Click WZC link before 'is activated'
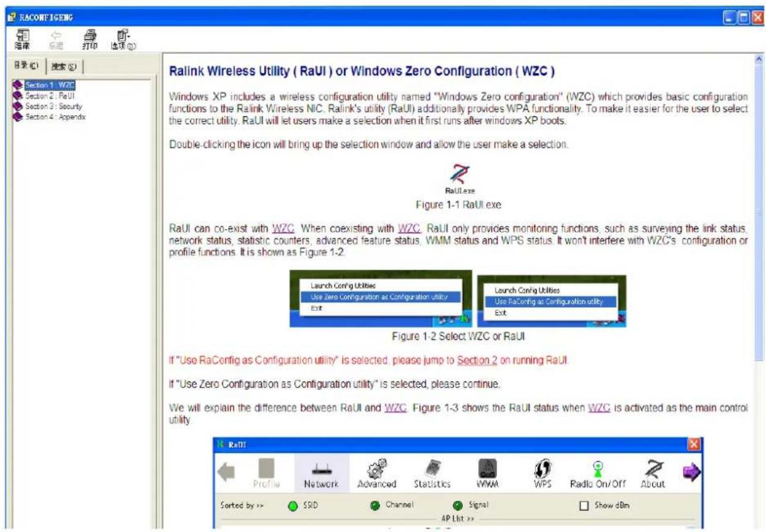Viewport: 766px width, 532px height. (599, 408)
